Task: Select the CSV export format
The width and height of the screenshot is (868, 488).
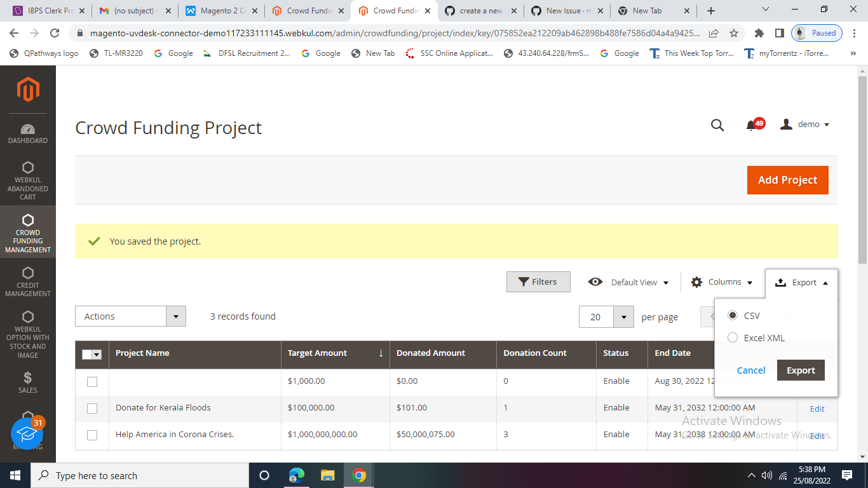Action: [x=733, y=315]
